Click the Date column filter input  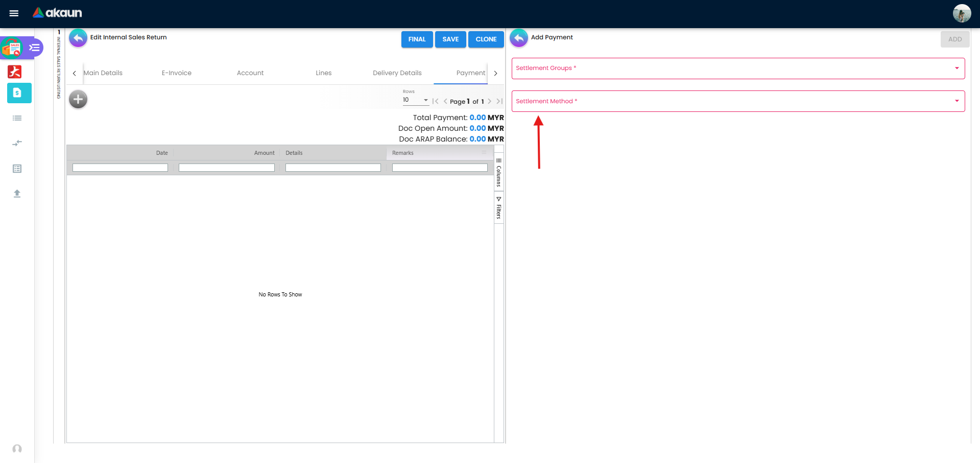120,168
